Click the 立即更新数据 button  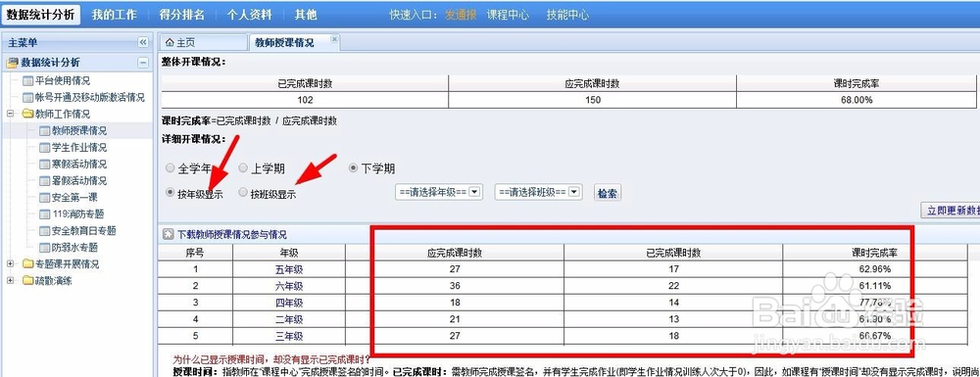click(x=951, y=211)
